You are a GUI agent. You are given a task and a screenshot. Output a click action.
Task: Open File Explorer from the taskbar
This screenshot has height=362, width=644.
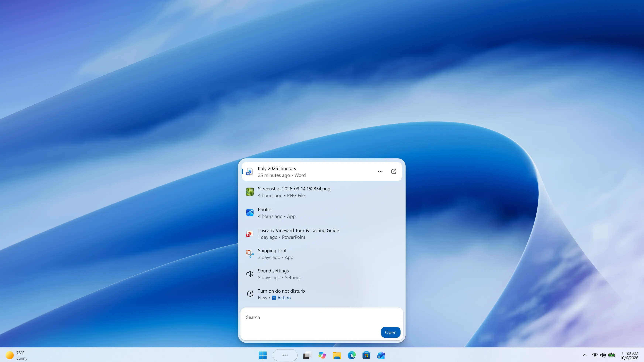pyautogui.click(x=337, y=355)
